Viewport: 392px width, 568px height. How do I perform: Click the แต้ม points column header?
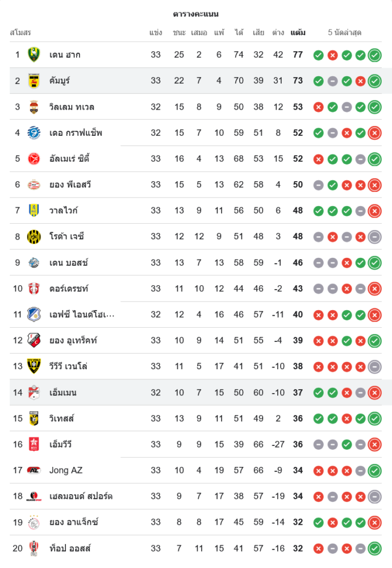point(298,32)
